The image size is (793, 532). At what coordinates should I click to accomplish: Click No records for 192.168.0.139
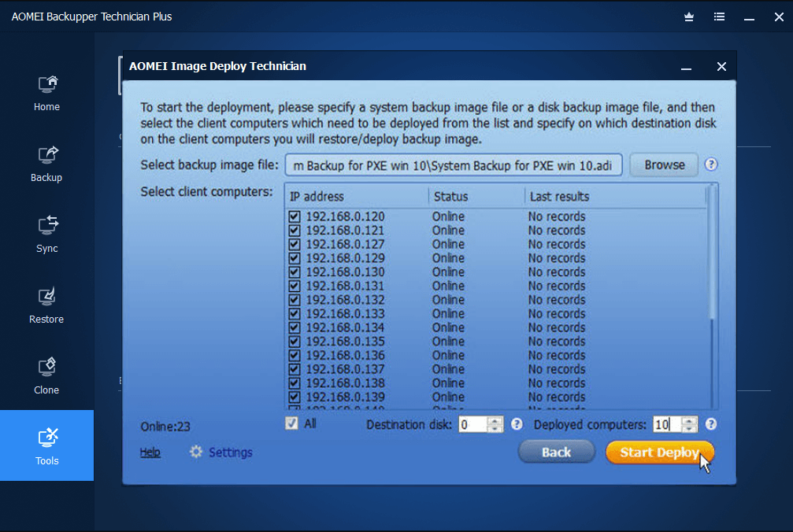[x=557, y=397]
